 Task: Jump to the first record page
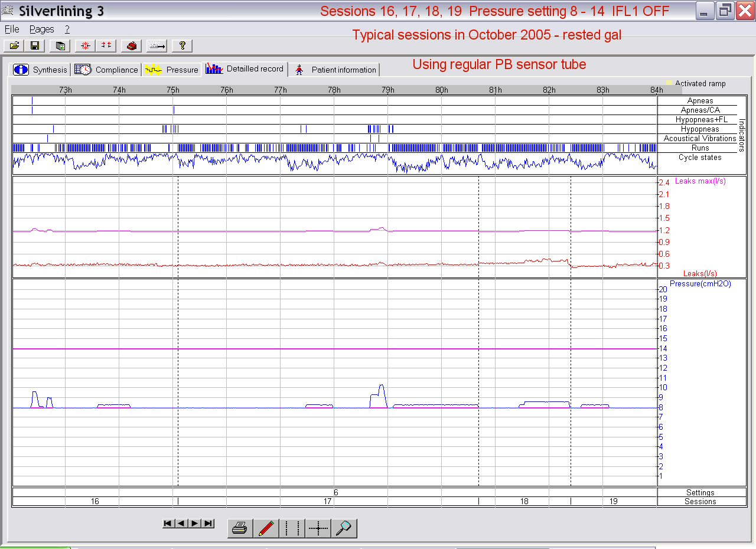pos(168,523)
